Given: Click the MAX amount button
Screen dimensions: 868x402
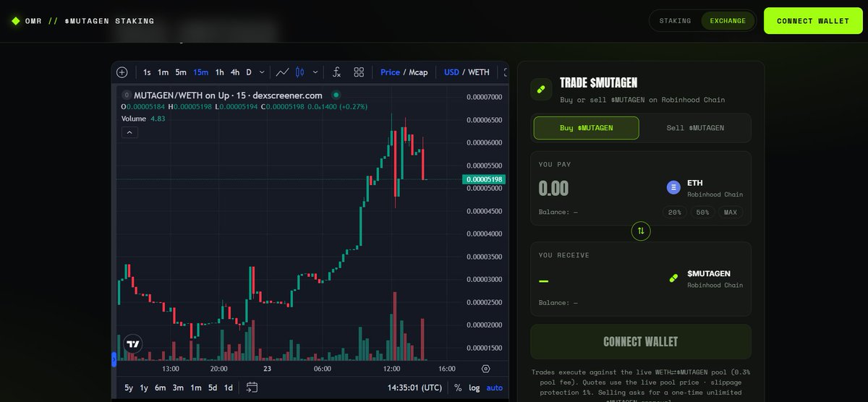Looking at the screenshot, I should (731, 213).
